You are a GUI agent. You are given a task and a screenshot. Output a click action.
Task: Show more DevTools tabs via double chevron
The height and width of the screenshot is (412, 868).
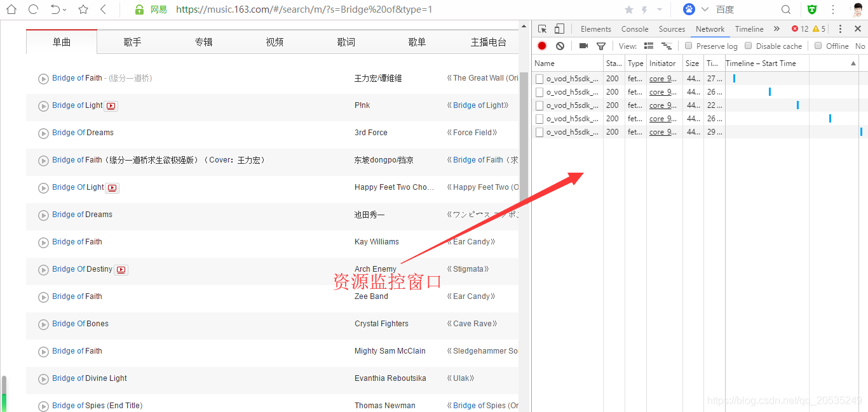[x=776, y=29]
